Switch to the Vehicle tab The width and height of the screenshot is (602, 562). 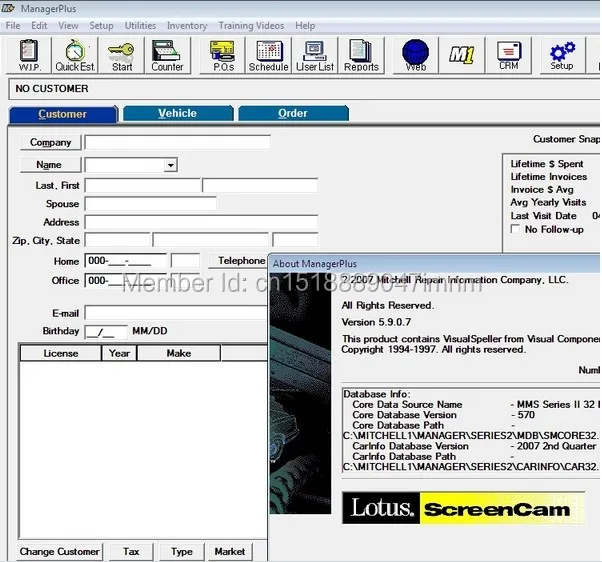[178, 113]
